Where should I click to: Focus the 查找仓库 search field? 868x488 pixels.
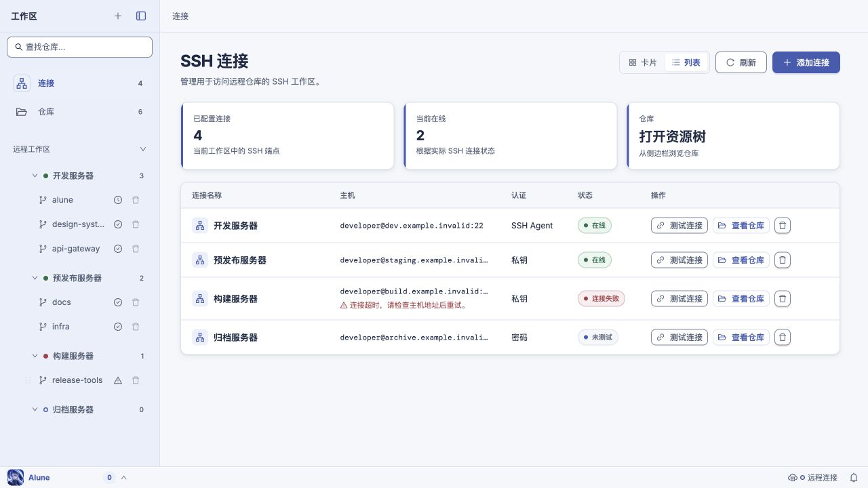[x=80, y=47]
